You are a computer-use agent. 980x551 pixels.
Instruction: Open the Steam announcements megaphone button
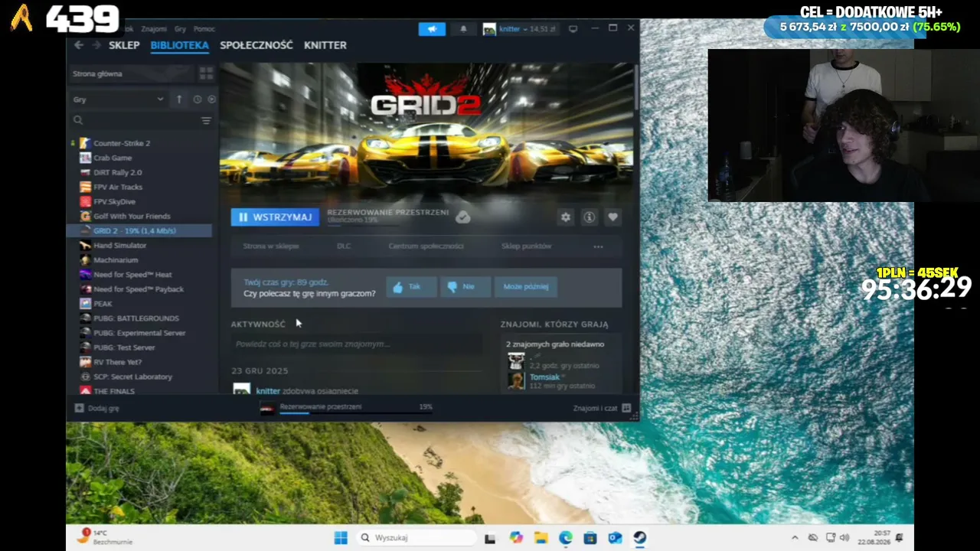point(432,29)
